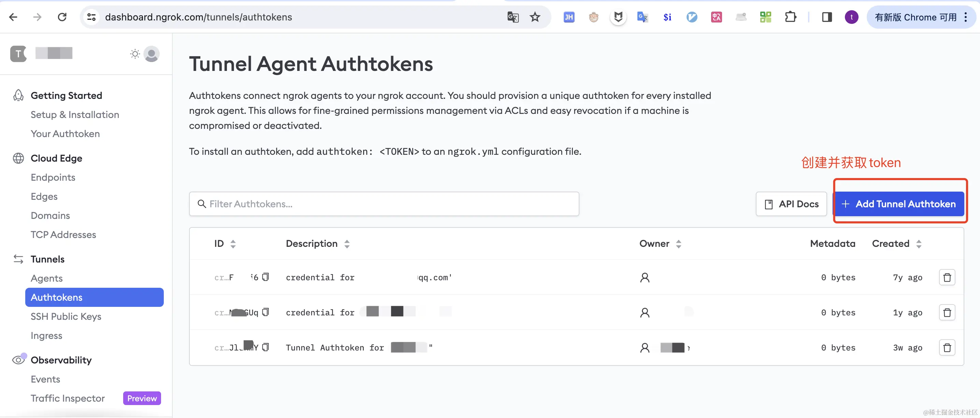The width and height of the screenshot is (980, 418).
Task: Open Chrome extensions puzzle icon
Action: point(790,17)
